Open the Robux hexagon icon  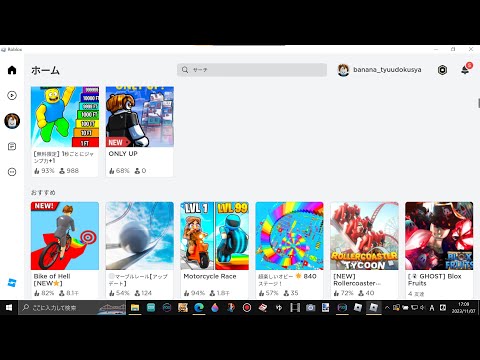pyautogui.click(x=442, y=70)
